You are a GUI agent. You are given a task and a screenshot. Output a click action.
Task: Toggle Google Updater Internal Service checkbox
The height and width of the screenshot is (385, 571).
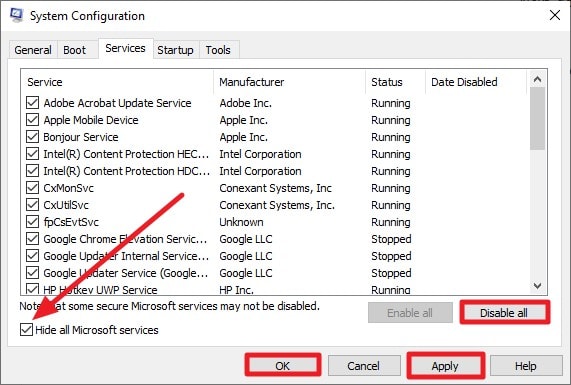[32, 256]
